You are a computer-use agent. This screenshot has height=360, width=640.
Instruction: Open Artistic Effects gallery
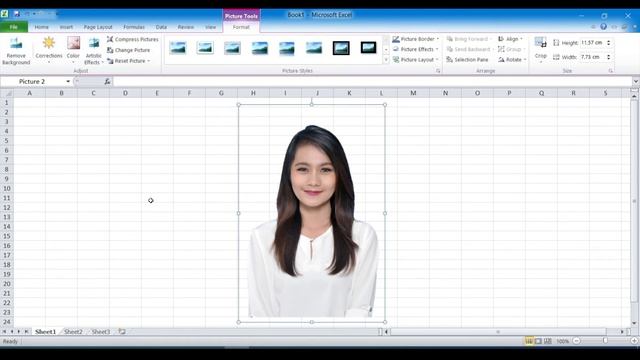94,51
